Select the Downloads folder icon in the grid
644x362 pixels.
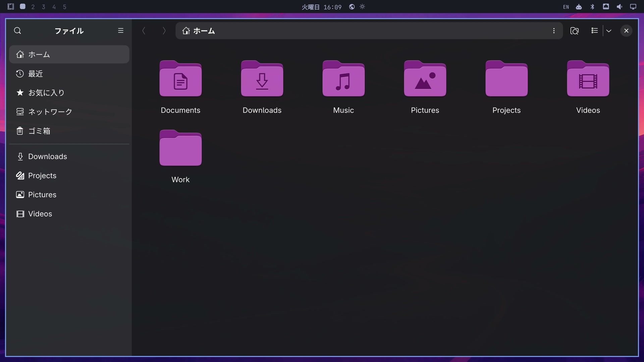click(x=262, y=79)
